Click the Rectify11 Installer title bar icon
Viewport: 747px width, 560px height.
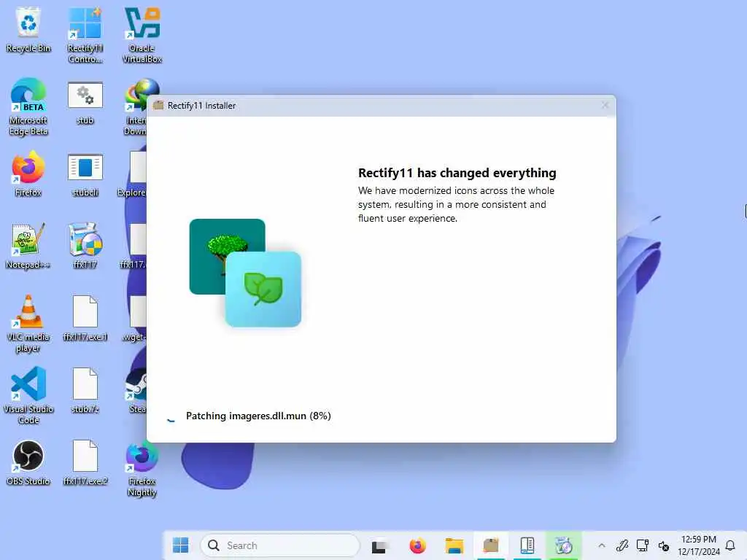coord(158,105)
